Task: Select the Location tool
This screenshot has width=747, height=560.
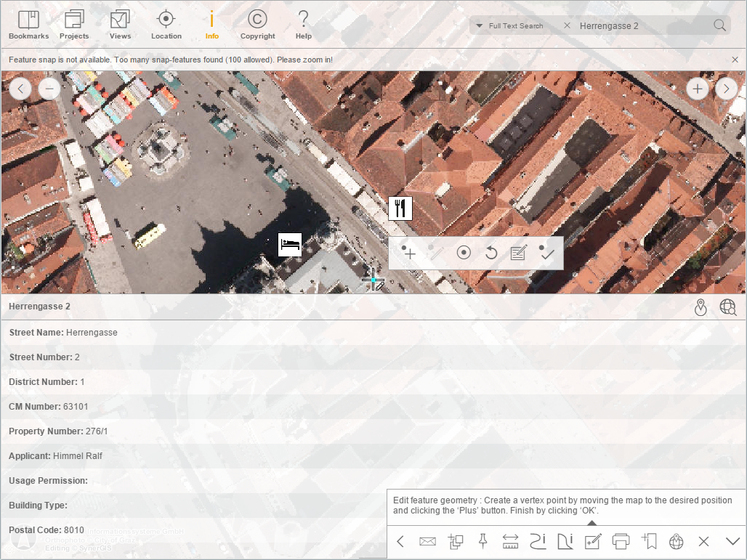Action: tap(166, 23)
